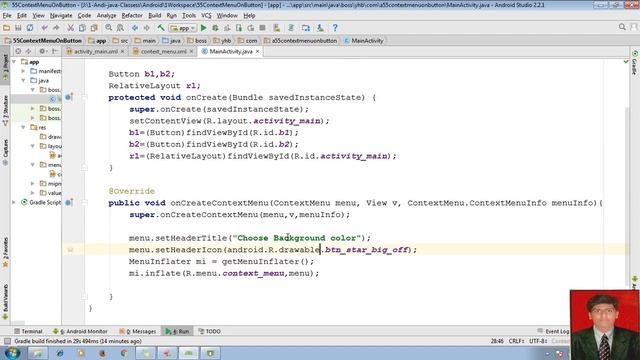
Task: Open the SDK Manager icon
Action: [x=320, y=28]
